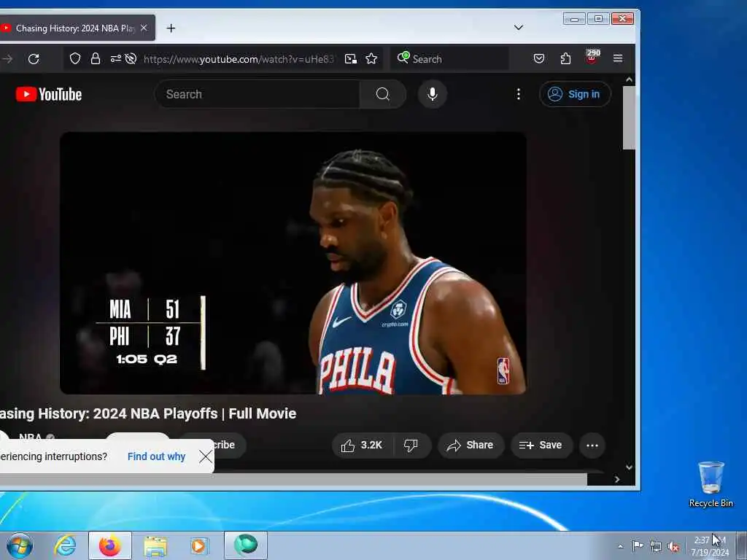The image size is (747, 560).
Task: Click the Find out why link
Action: click(156, 456)
